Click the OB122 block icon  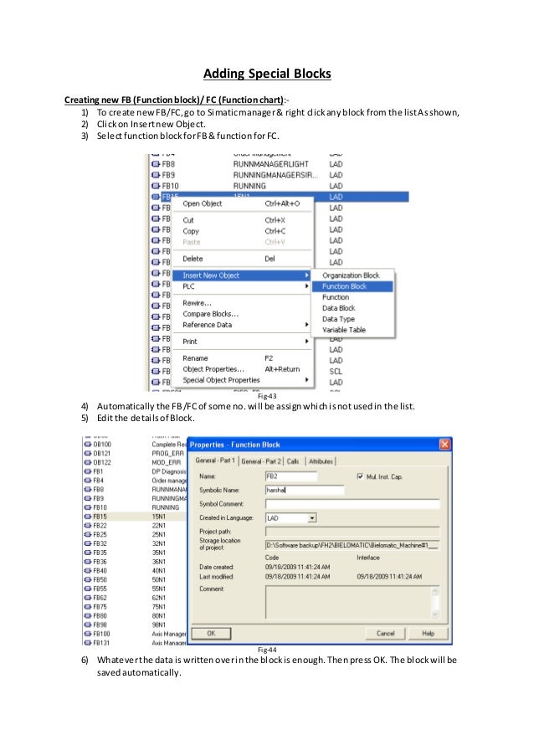tap(88, 462)
